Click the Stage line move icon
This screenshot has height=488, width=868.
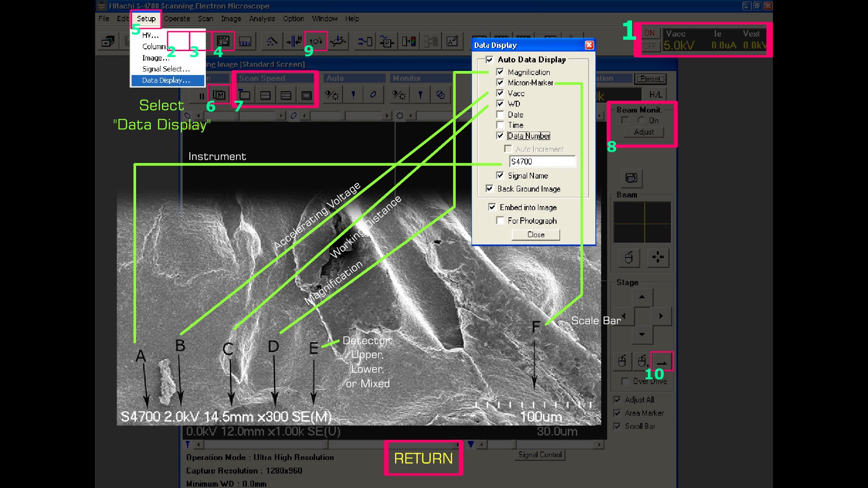pos(662,361)
